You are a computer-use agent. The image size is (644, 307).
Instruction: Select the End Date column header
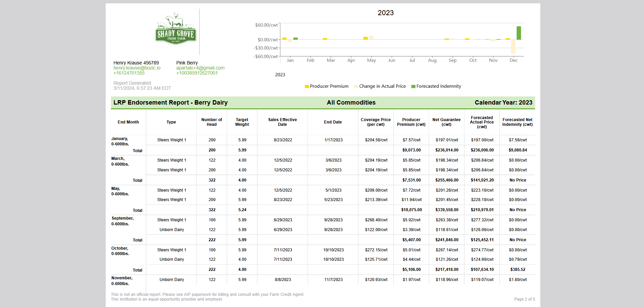click(333, 122)
